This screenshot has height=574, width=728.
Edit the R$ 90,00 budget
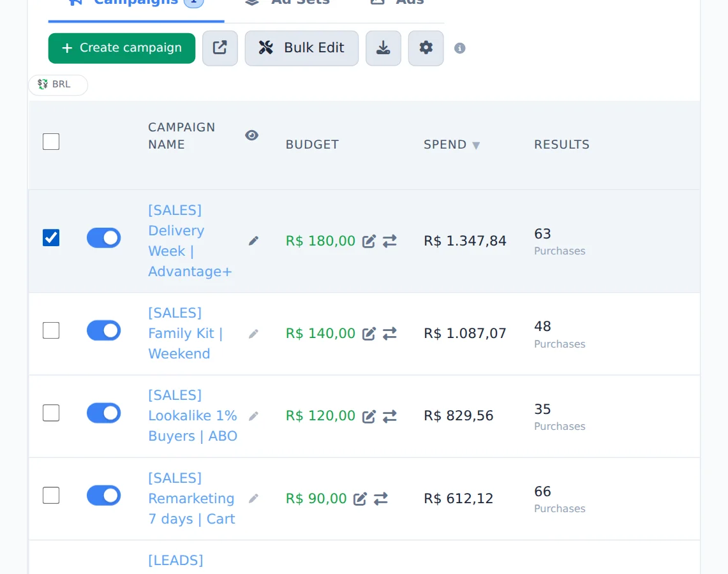tap(360, 499)
